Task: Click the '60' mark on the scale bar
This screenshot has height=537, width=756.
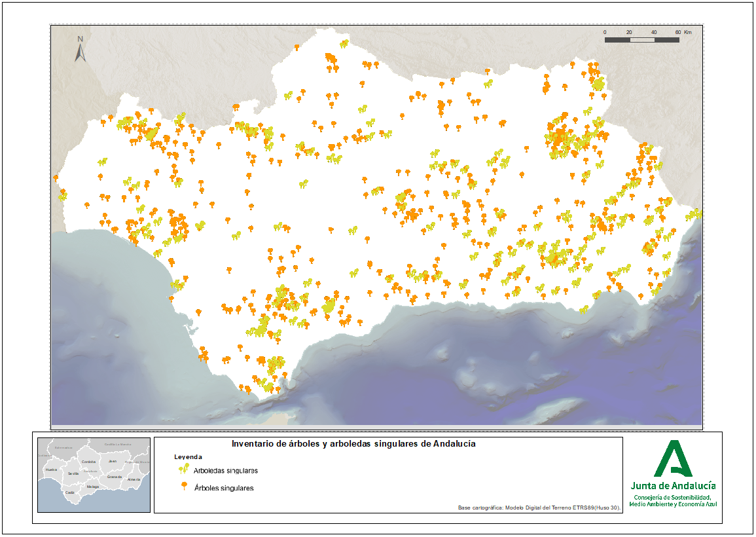Action: click(x=678, y=32)
